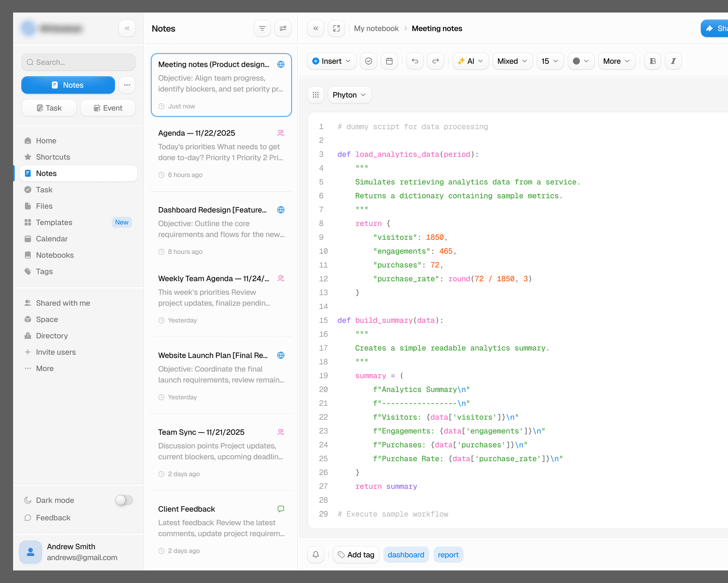This screenshot has height=583, width=728.
Task: Click Invite users in sidebar
Action: [79, 352]
